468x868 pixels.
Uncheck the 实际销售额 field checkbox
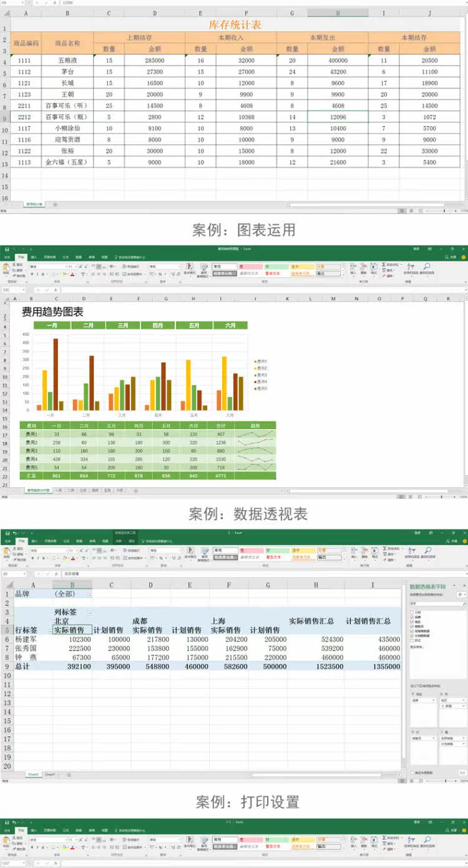point(412,631)
